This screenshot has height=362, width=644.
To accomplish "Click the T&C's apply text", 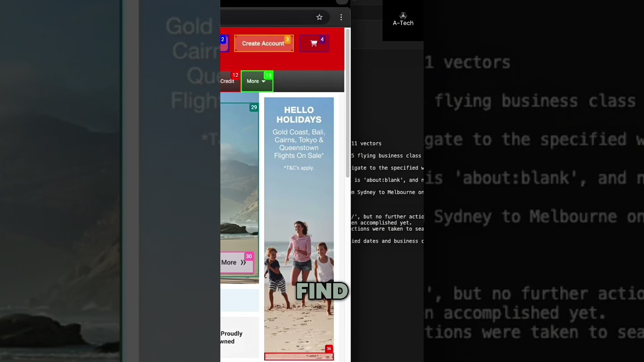I will [299, 168].
